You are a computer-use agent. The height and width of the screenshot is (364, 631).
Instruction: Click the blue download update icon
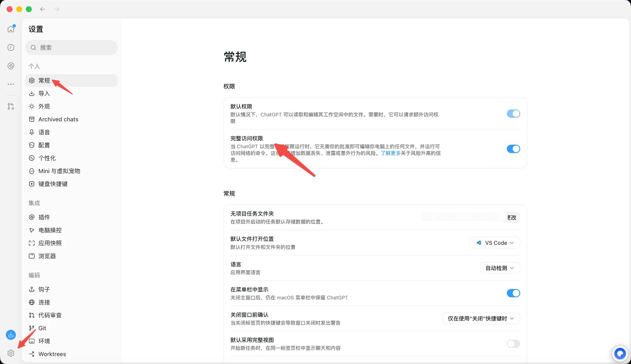coord(11,335)
